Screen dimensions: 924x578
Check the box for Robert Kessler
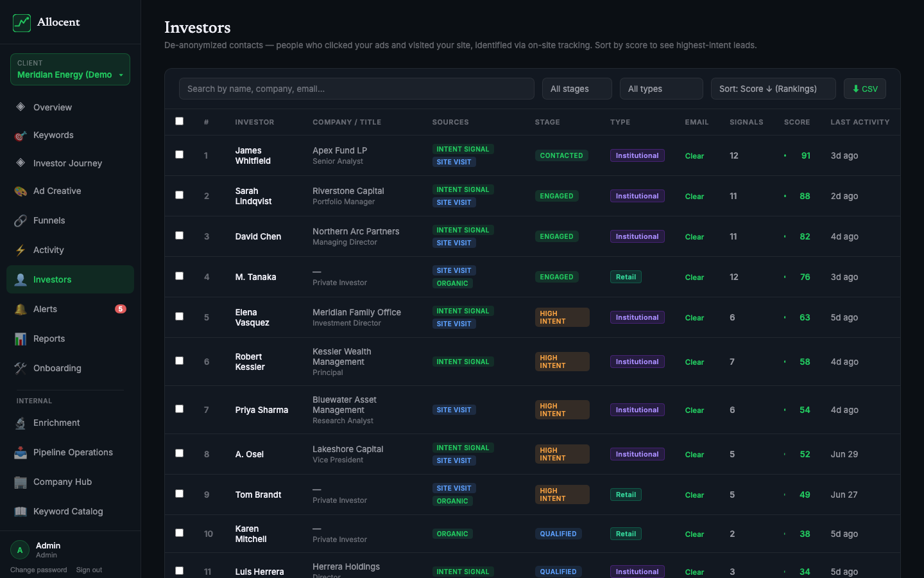click(180, 361)
